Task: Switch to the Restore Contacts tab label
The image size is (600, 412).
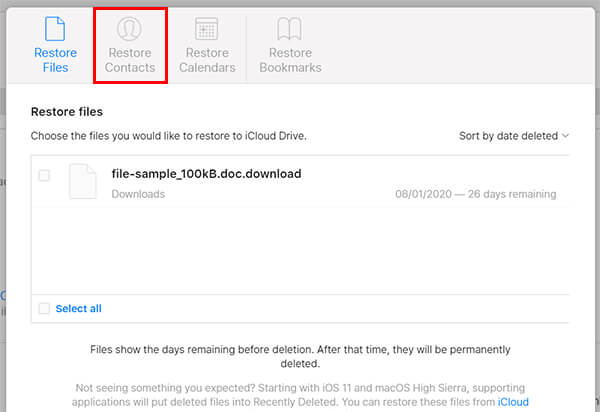Action: [130, 60]
